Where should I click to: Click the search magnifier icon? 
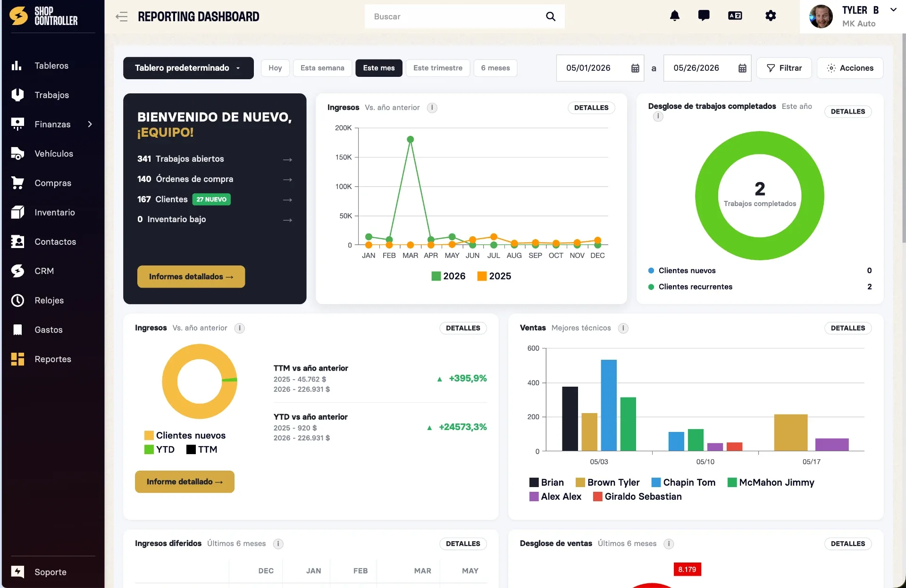[551, 17]
